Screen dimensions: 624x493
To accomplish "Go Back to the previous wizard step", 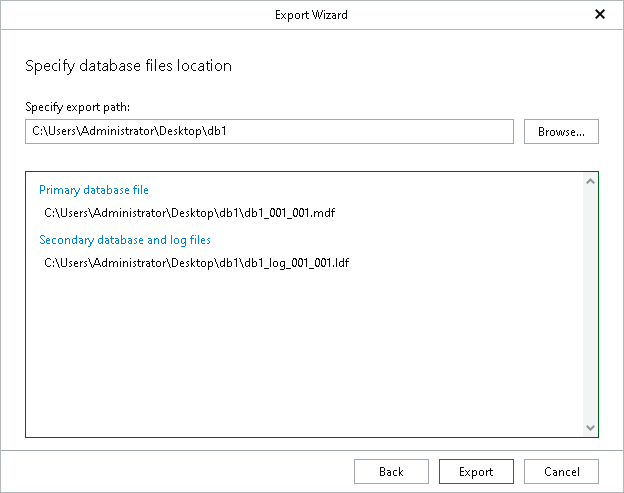I will pyautogui.click(x=391, y=472).
